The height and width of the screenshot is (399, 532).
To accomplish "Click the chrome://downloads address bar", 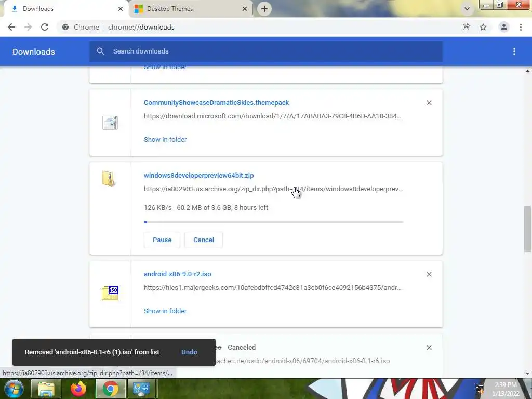I will tap(260, 27).
